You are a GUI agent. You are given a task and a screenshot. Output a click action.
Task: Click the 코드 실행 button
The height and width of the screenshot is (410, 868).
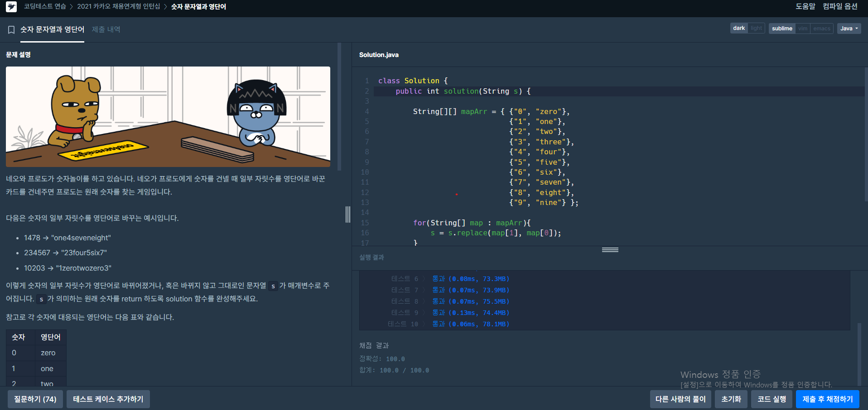[x=772, y=399]
